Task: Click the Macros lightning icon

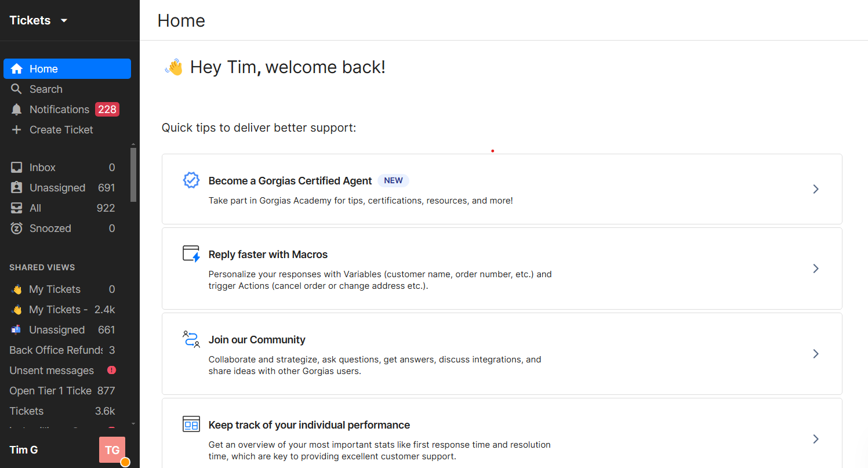Action: coord(191,254)
